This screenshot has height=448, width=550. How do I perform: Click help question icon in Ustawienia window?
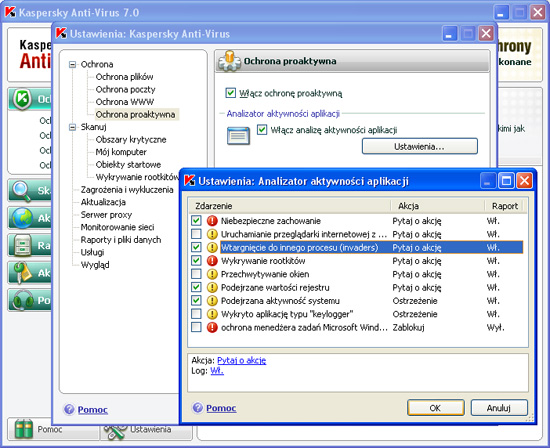click(x=69, y=409)
